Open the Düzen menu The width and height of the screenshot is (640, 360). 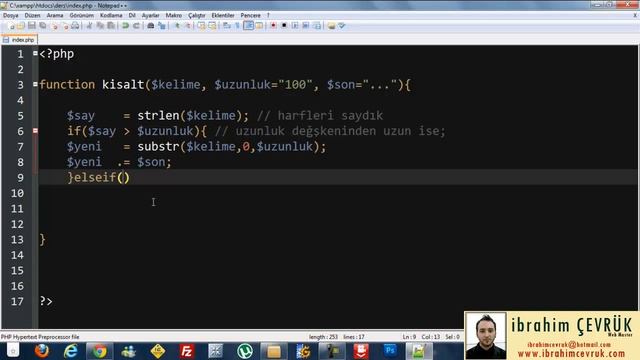tap(32, 15)
